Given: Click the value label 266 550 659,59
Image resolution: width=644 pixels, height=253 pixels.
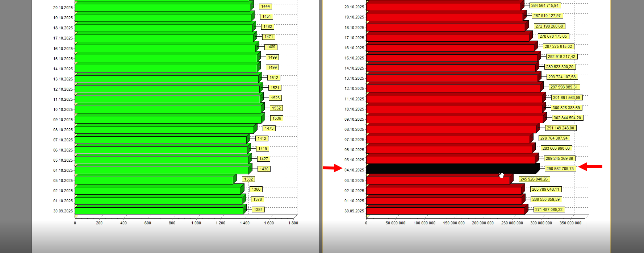Looking at the screenshot, I should (x=546, y=199).
